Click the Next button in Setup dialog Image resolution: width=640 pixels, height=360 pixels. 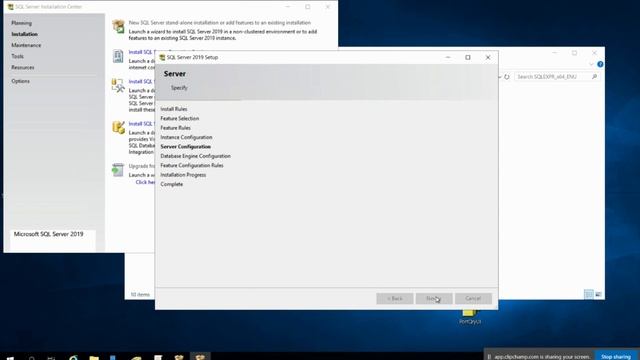click(434, 298)
